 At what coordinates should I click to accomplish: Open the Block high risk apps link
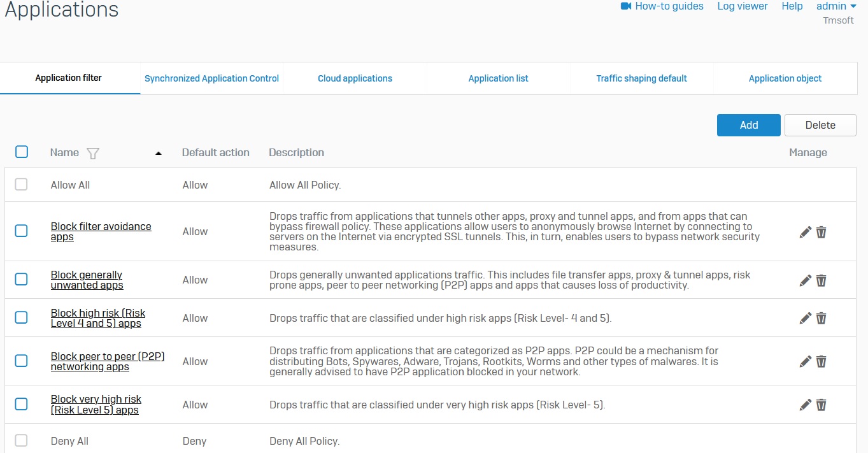pos(97,318)
